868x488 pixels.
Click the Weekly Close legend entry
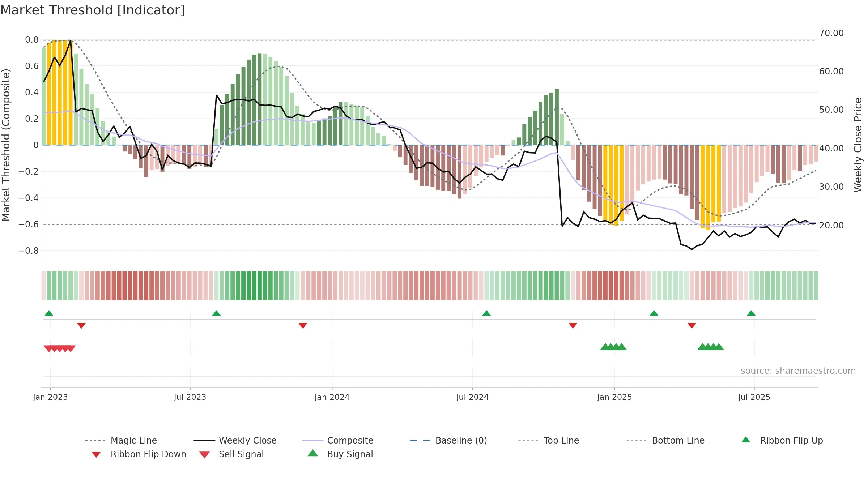(x=235, y=440)
